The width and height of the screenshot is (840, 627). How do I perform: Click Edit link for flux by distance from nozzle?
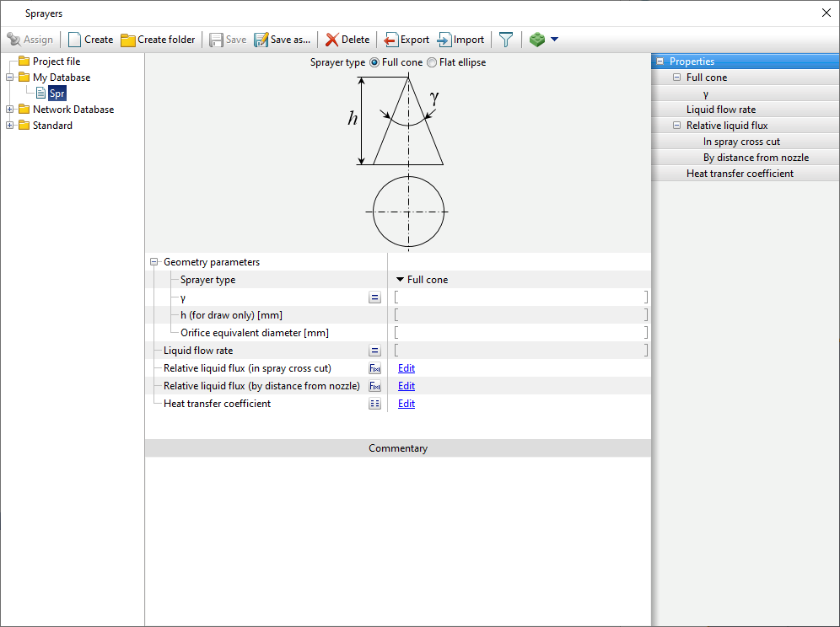click(407, 386)
